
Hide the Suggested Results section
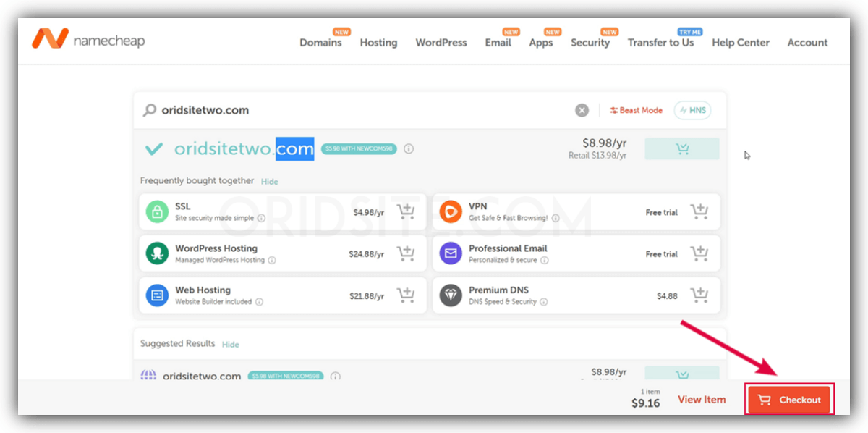click(x=230, y=345)
